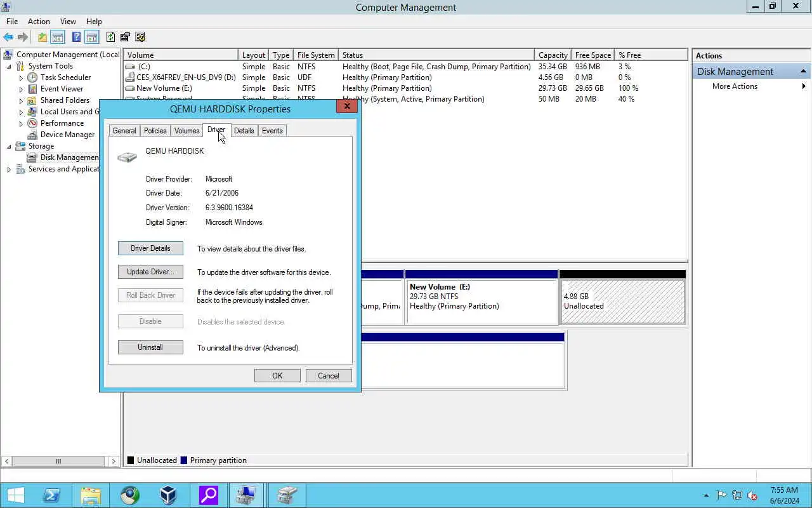Show hidden tray icons arrow

[707, 495]
